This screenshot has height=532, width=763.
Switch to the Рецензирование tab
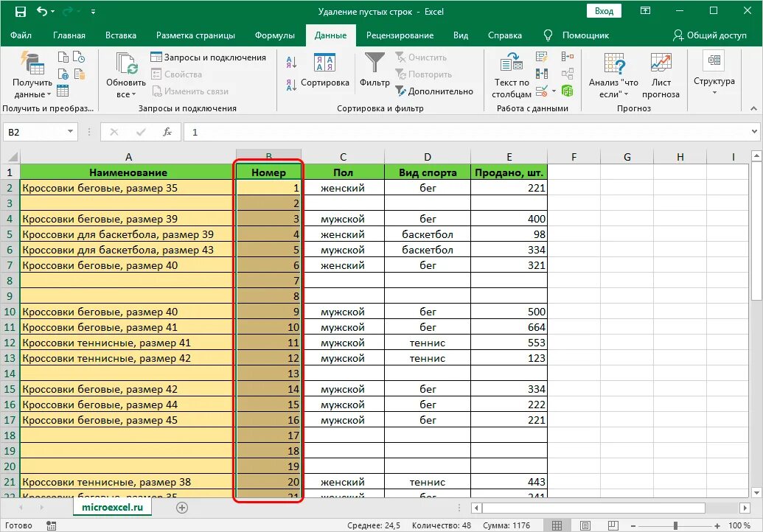coord(400,35)
